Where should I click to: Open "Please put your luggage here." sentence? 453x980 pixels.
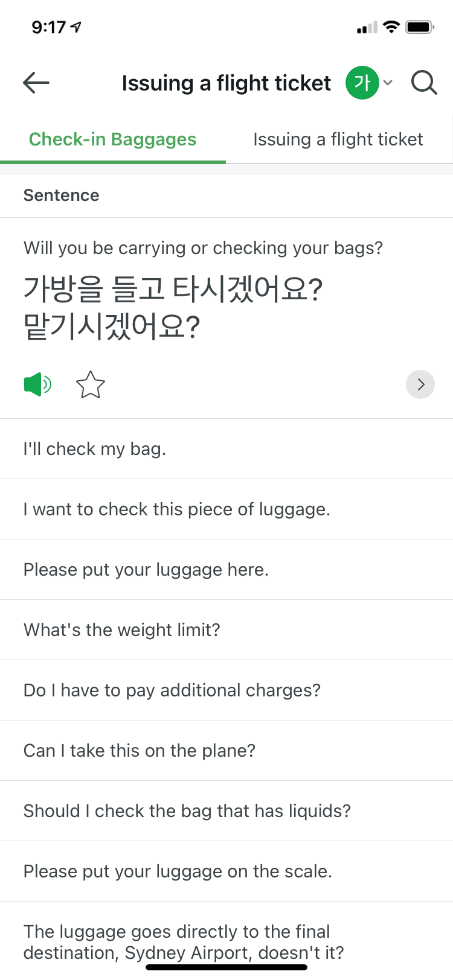[x=146, y=570]
